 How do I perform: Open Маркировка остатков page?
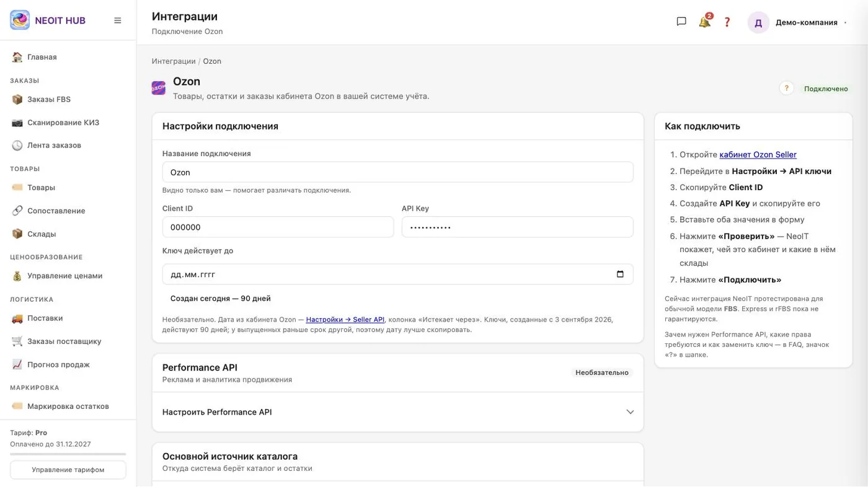(68, 406)
